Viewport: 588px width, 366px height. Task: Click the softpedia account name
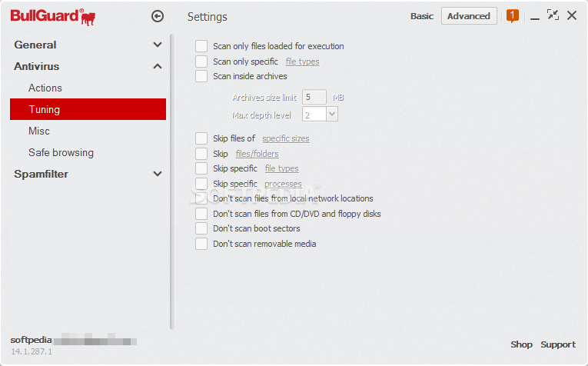[x=31, y=340]
